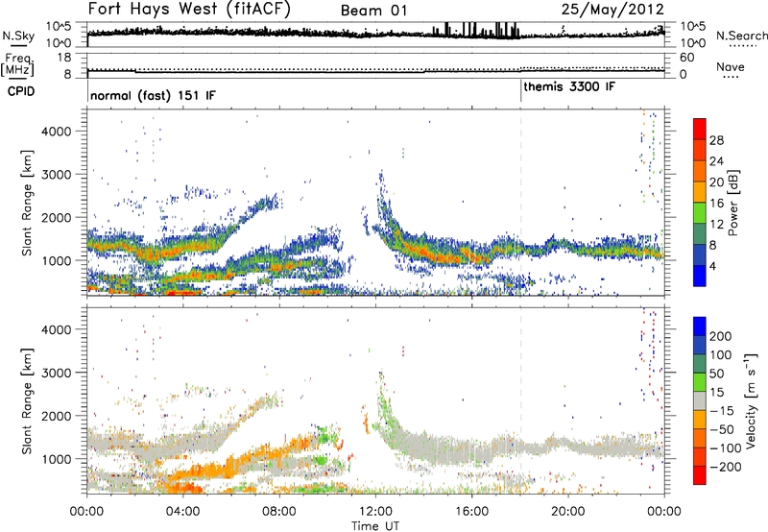Click the 'CPID' row label
The width and height of the screenshot is (768, 532).
[21, 91]
